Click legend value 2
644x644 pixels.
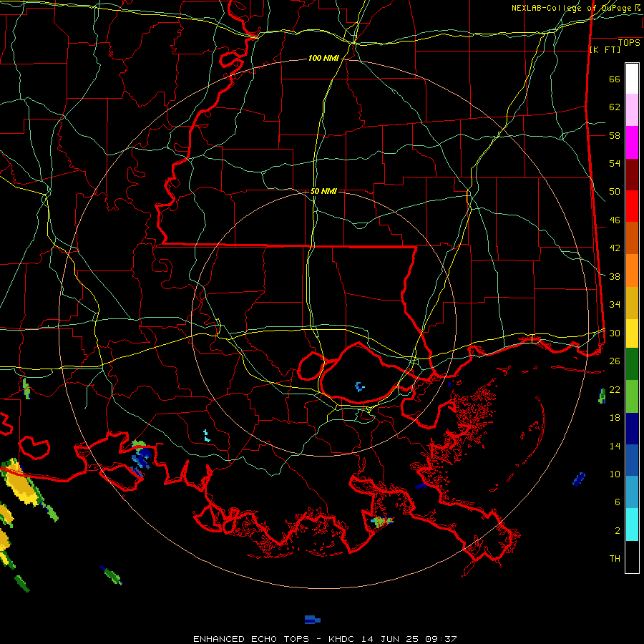pos(618,530)
